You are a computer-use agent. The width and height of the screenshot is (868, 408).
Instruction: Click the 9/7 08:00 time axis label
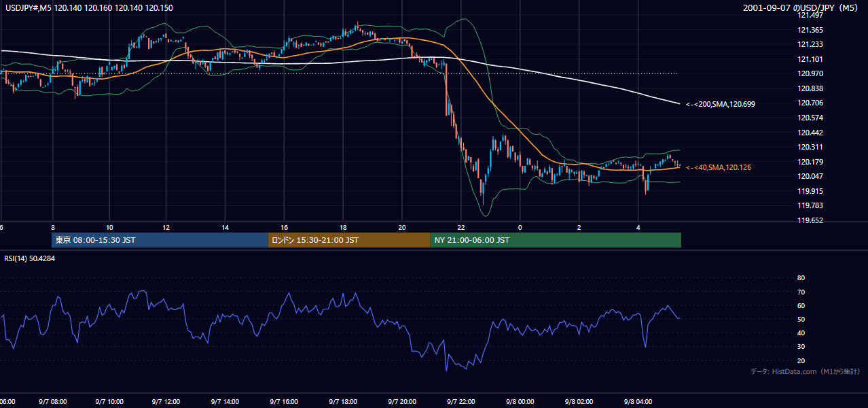click(53, 402)
